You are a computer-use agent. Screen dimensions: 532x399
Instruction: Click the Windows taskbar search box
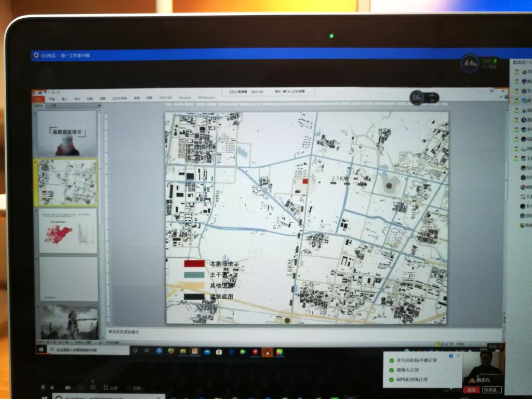(x=88, y=351)
